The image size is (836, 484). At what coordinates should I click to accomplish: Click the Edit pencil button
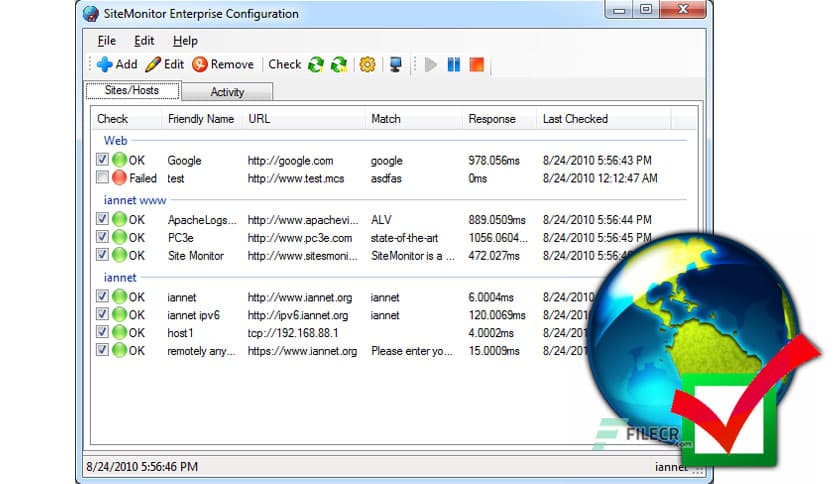[164, 64]
